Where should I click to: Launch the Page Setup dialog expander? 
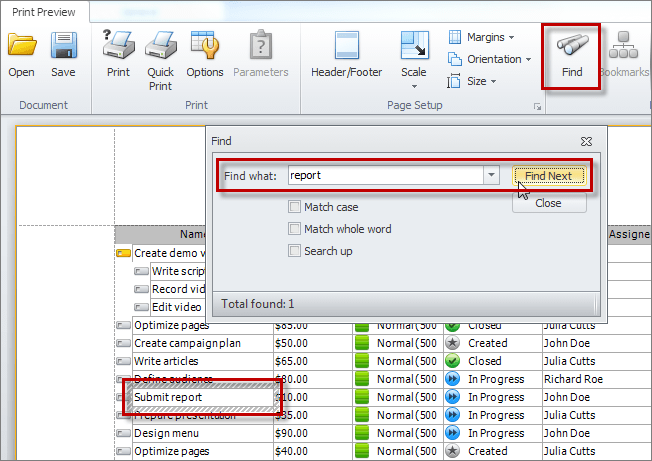(537, 106)
